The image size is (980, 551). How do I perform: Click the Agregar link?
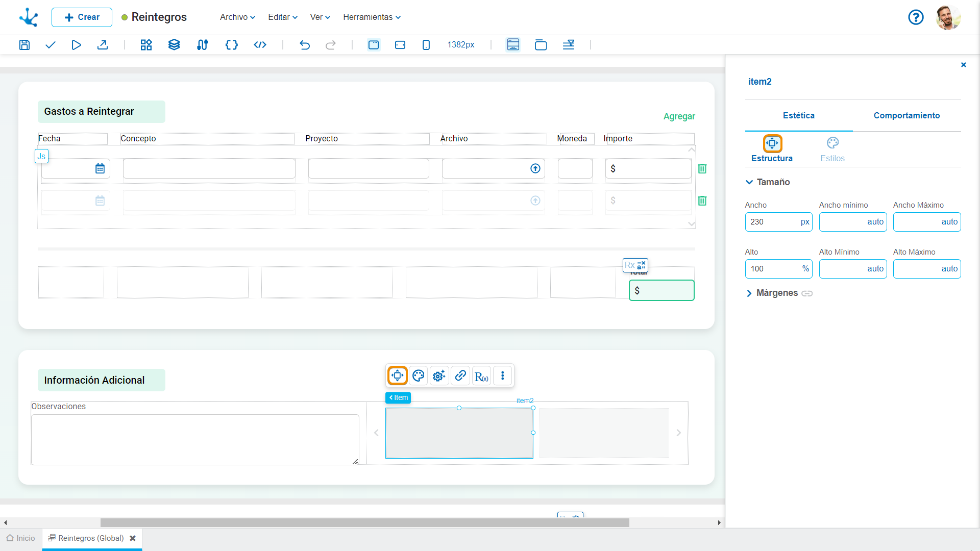point(679,116)
